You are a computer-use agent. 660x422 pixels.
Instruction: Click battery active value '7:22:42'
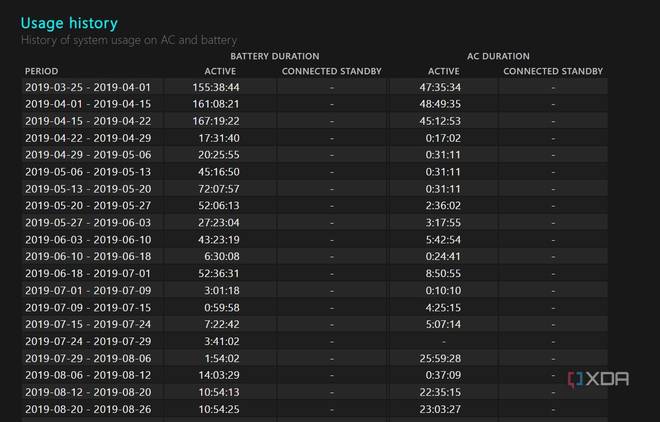click(222, 324)
